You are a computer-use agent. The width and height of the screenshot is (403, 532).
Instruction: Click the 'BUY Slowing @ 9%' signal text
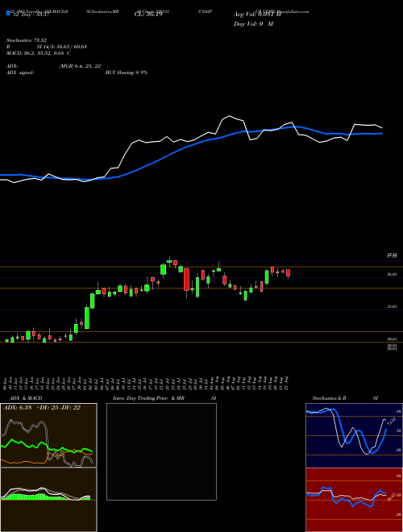127,73
